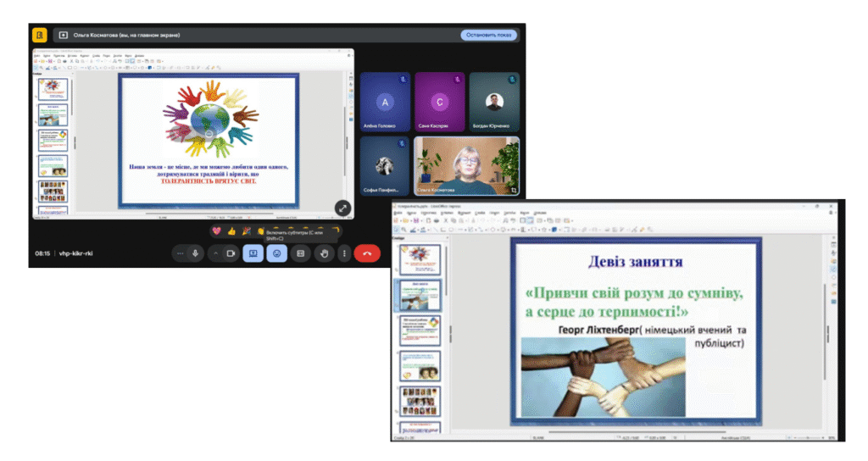Expand the shared presentation to full screen
The width and height of the screenshot is (868, 461).
342,207
